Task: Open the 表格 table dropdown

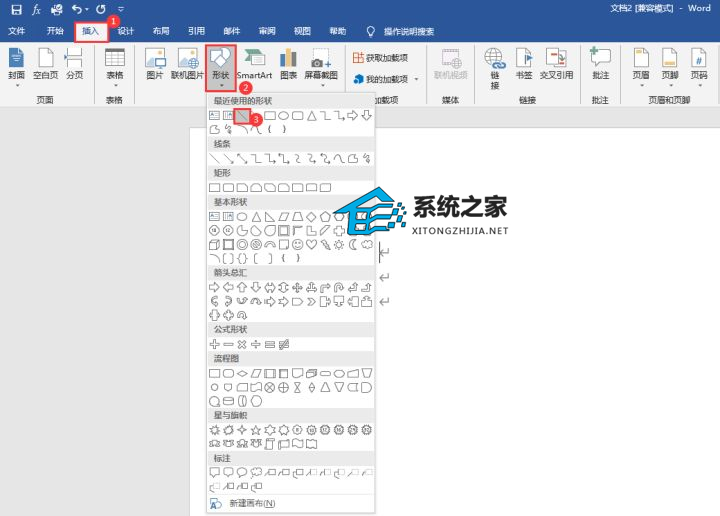Action: pos(115,64)
